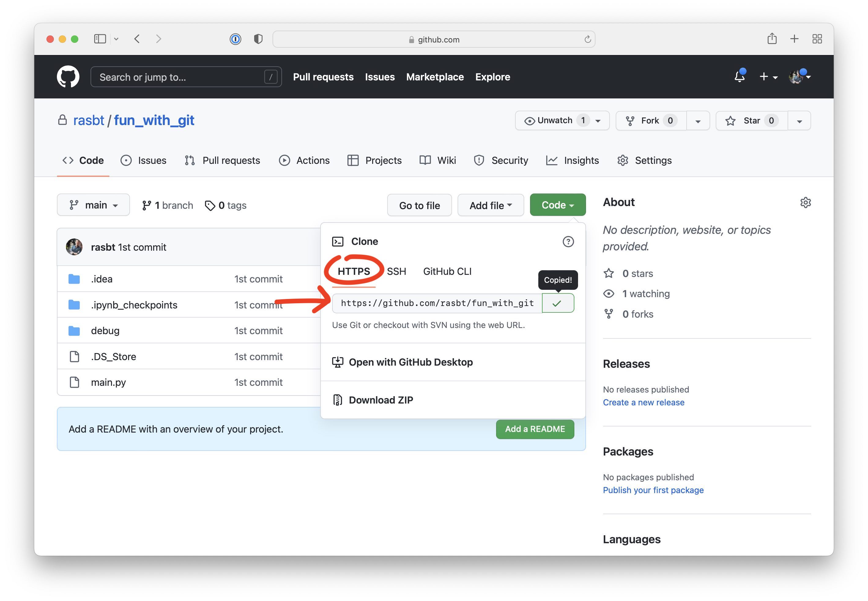Select the Code repository tab

pyautogui.click(x=83, y=160)
